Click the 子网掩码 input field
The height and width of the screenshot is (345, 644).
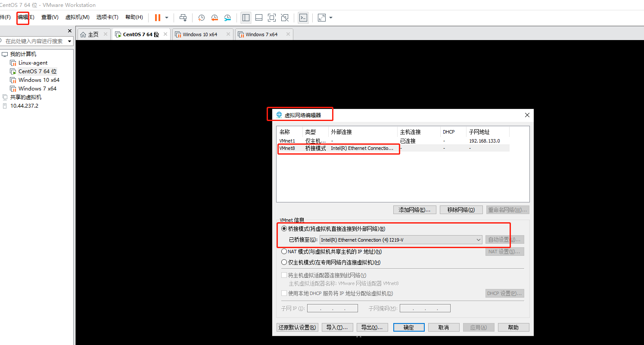pyautogui.click(x=425, y=308)
